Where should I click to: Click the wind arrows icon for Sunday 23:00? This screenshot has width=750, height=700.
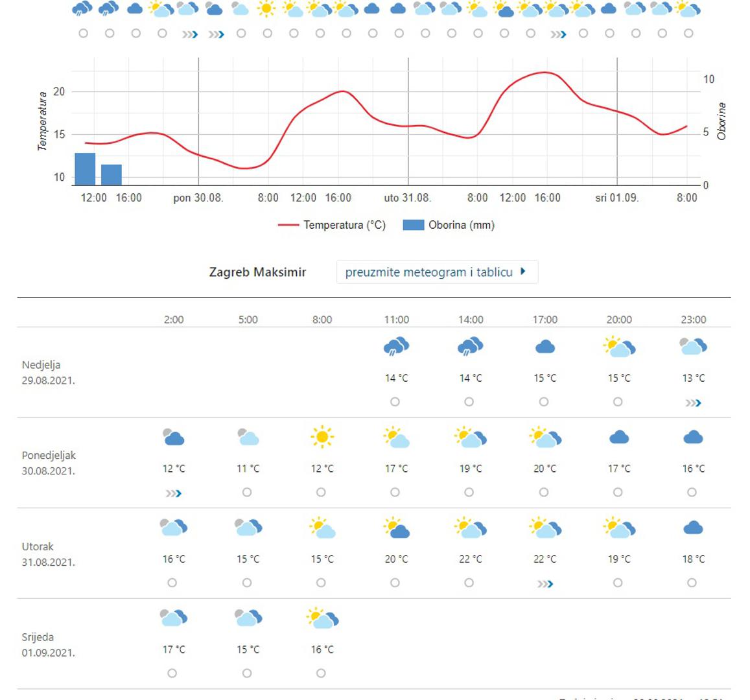[x=693, y=403]
